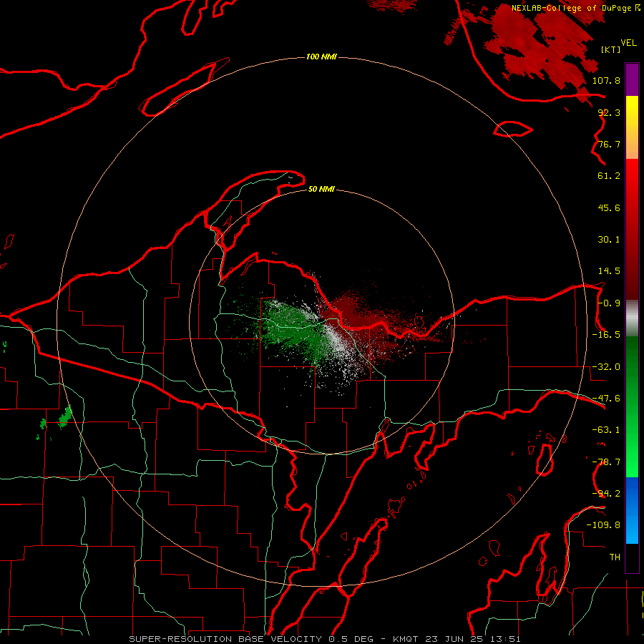Click the NEXLAB-College of DuPage credit text
Viewport: 644px width, 644px height.
(x=575, y=8)
